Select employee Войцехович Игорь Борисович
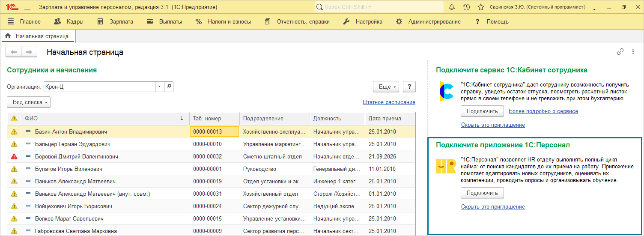644x236 pixels. (x=74, y=206)
